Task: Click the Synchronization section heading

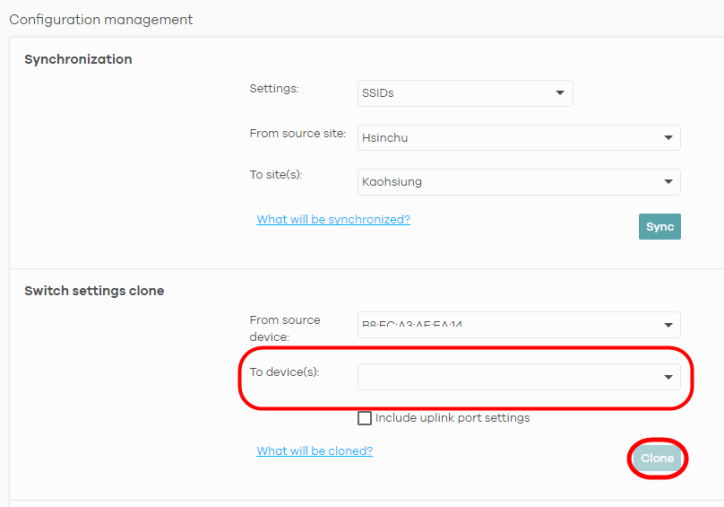Action: click(x=78, y=60)
